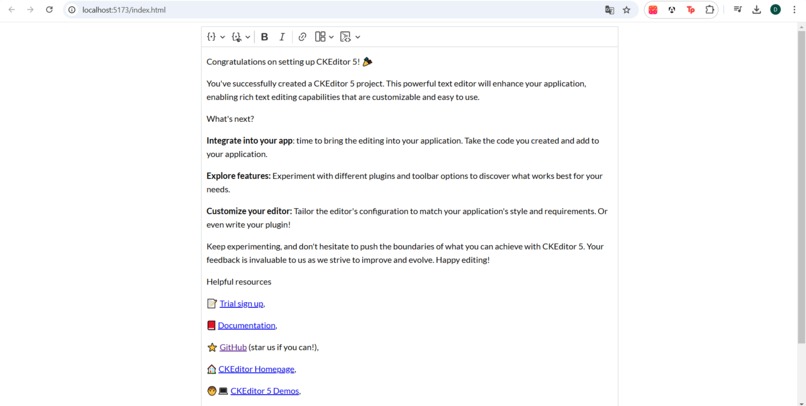This screenshot has width=806, height=406.
Task: Open the Trial sign up link
Action: pos(242,304)
